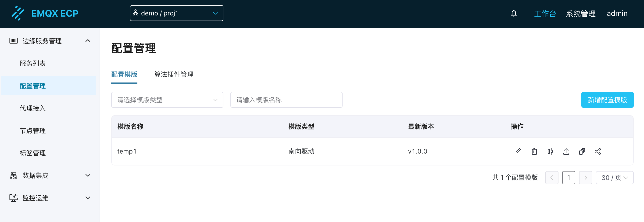Click the EMQX ECP logo icon
644x222 pixels.
click(18, 13)
